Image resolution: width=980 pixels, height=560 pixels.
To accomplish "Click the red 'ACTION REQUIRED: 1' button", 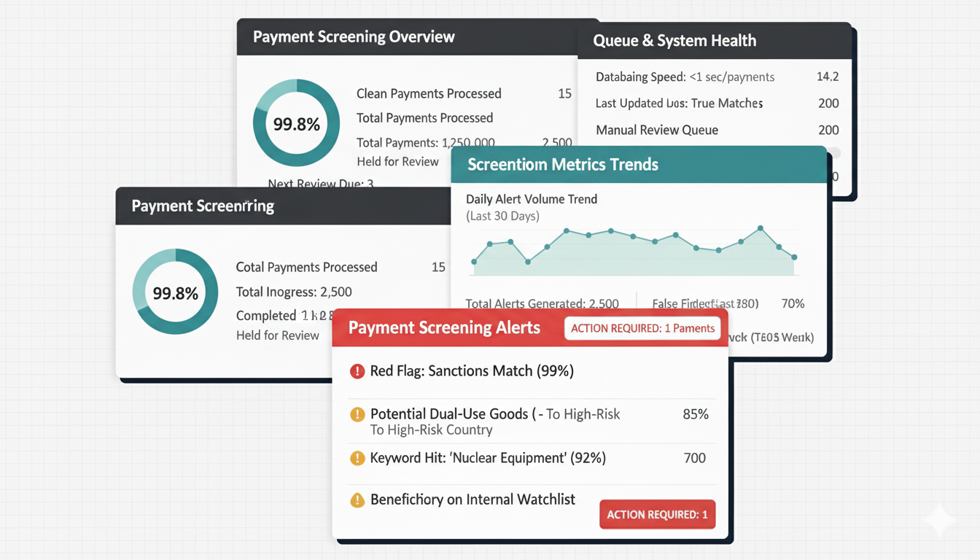I will pos(657,514).
